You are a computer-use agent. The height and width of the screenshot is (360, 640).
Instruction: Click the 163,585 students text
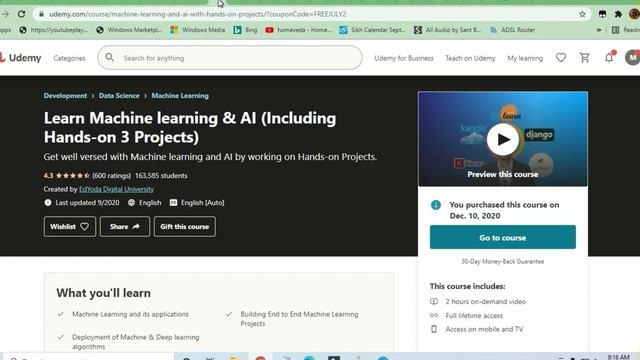point(161,176)
